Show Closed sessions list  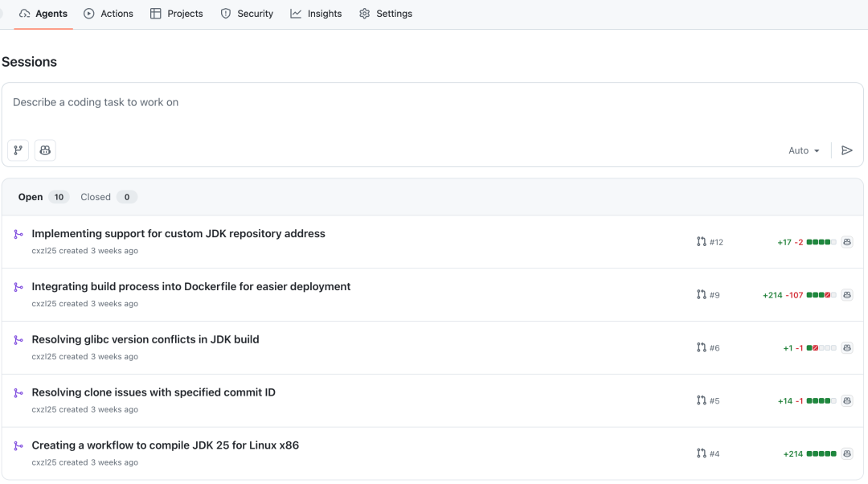coord(108,197)
